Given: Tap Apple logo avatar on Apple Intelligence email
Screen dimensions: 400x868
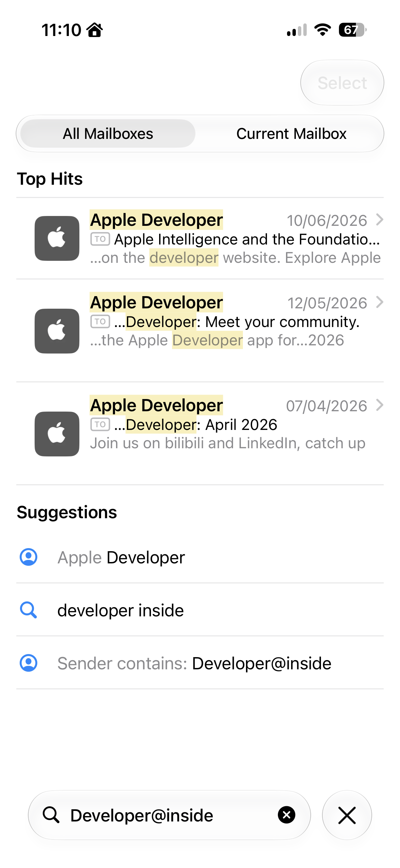Looking at the screenshot, I should 57,238.
